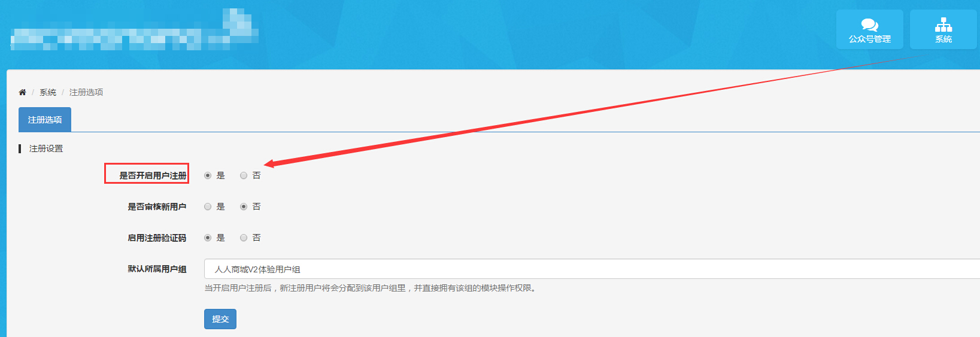Disable the registration captcha by choosing 否
The height and width of the screenshot is (337, 980).
click(244, 238)
